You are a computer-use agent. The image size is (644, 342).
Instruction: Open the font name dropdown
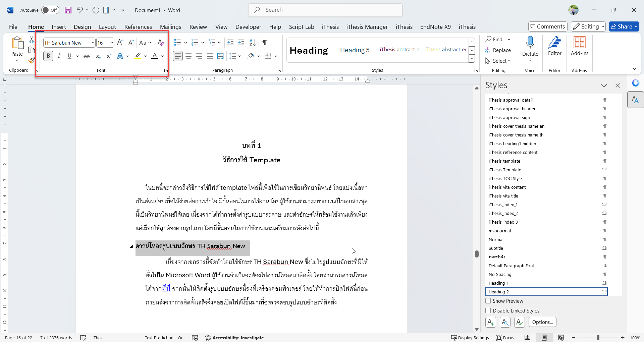(x=93, y=43)
